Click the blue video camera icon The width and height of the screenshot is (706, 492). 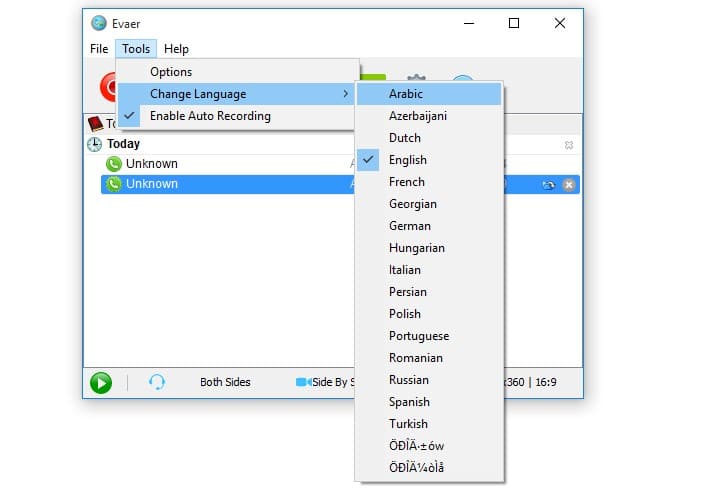303,382
